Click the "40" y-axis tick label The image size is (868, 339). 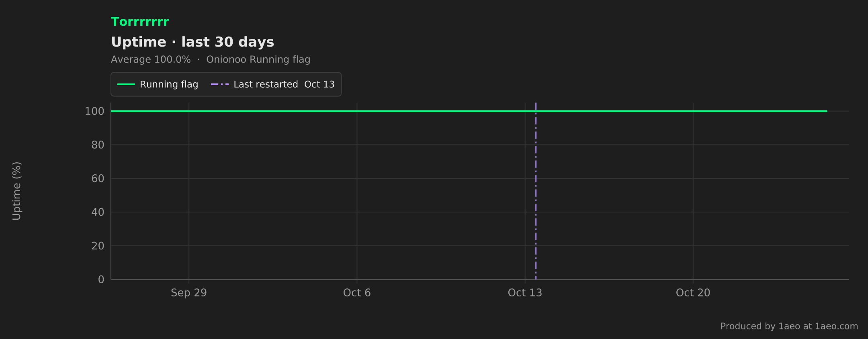[98, 212]
